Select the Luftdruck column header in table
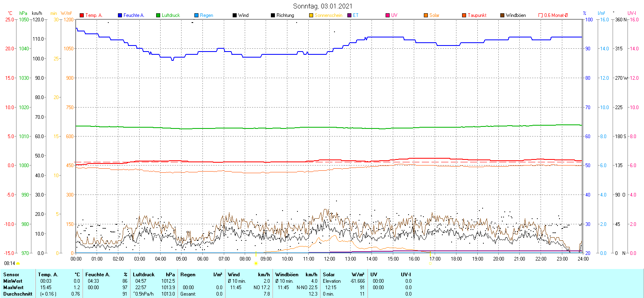Image resolution: width=644 pixels, height=298 pixels. (144, 275)
